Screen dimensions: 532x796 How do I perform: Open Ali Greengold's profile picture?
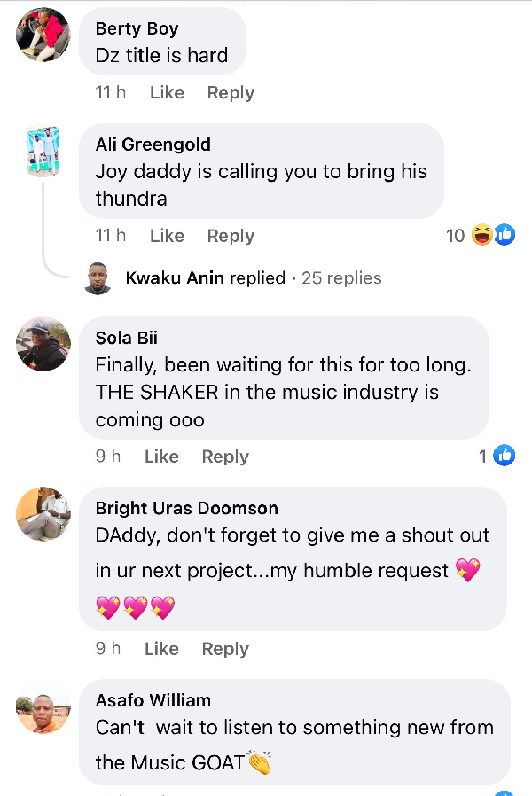[x=43, y=151]
